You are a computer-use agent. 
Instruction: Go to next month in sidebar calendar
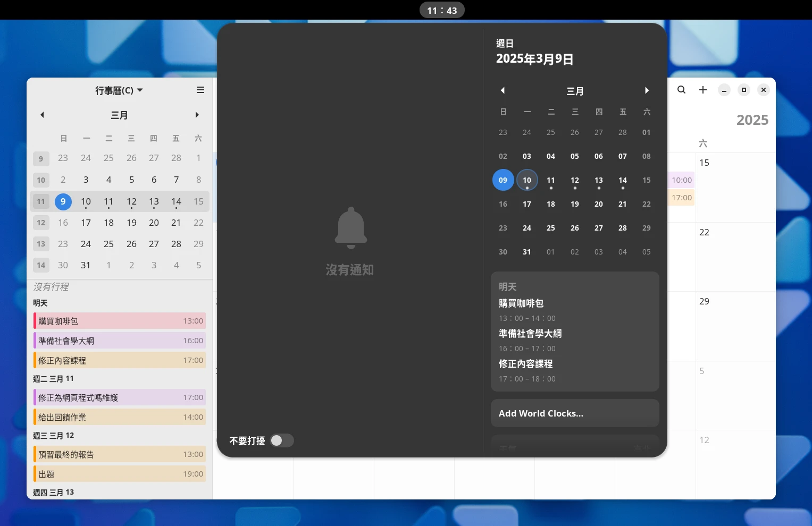[x=197, y=115]
